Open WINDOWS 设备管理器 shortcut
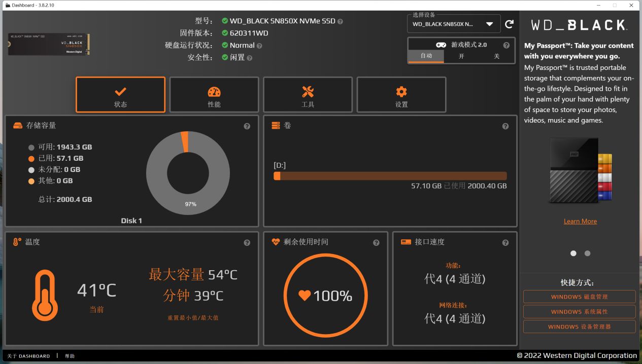The width and height of the screenshot is (642, 364). 579,326
